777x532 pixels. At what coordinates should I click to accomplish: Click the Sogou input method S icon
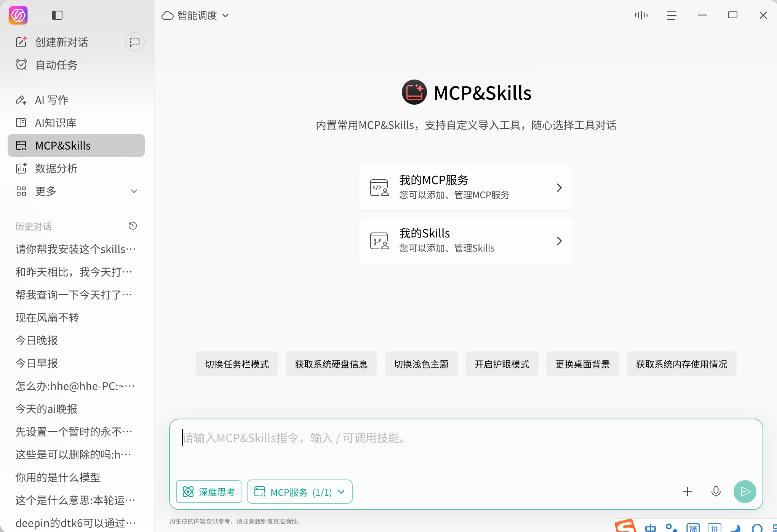(x=625, y=526)
